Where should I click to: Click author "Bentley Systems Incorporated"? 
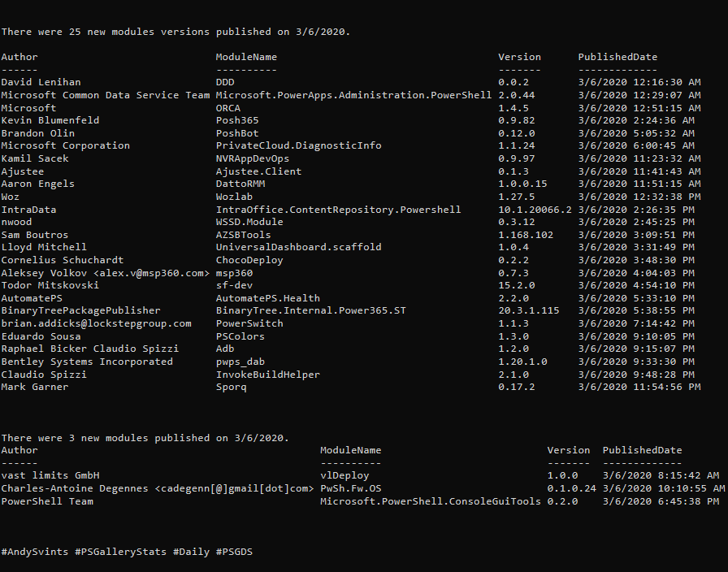(87, 362)
